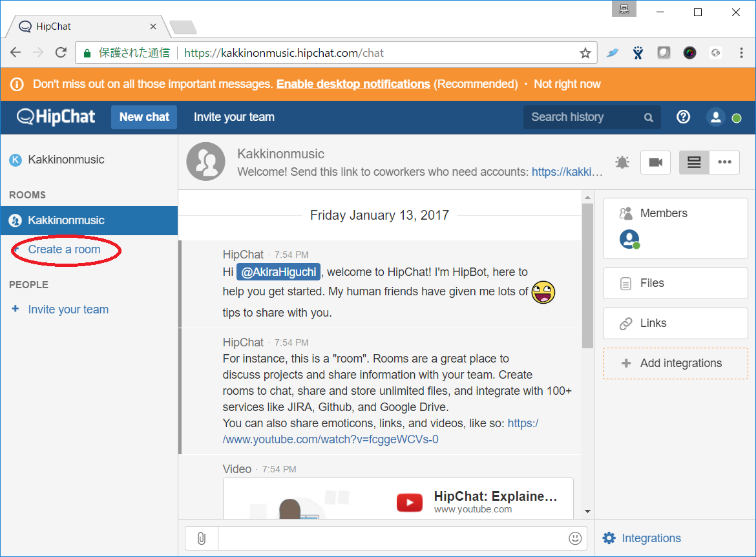Select Kakkinonmusic lobby entry in sidebar

[x=89, y=160]
